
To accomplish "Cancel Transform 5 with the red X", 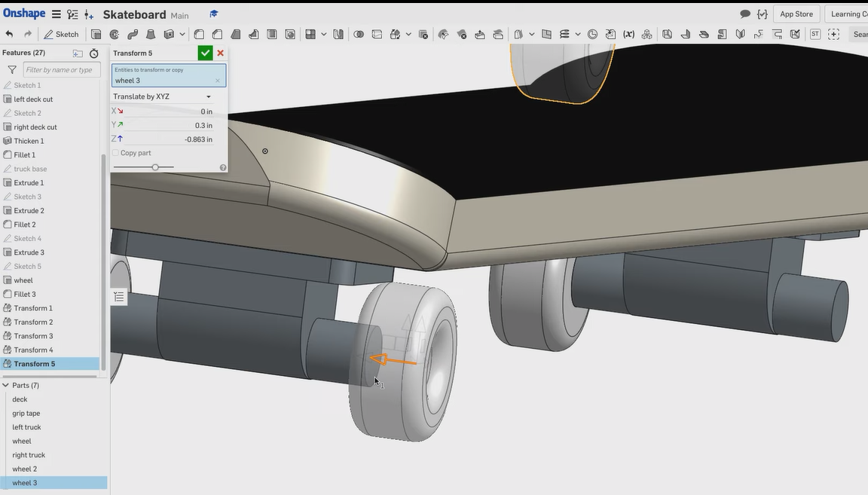I will [220, 53].
